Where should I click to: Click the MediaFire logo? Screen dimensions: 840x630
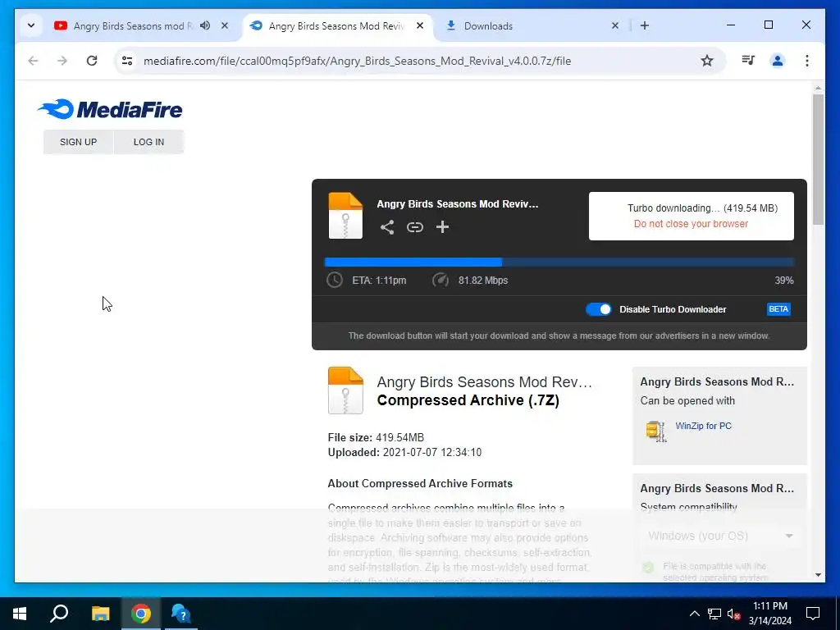[x=110, y=109]
